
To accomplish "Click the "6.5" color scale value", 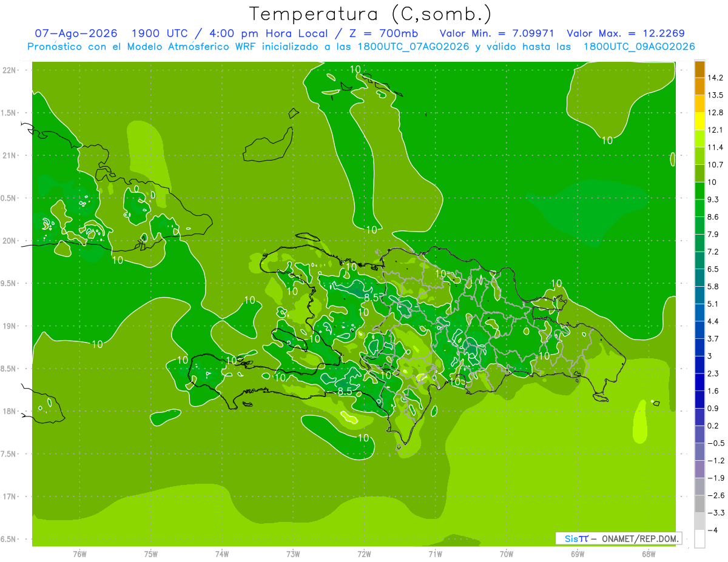I will pos(713,269).
